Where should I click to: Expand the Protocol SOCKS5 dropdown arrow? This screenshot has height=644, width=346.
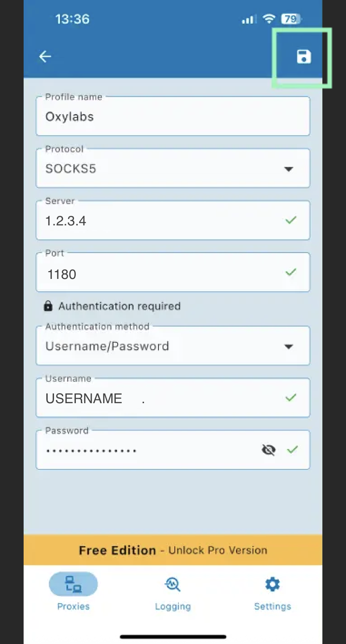pos(288,169)
